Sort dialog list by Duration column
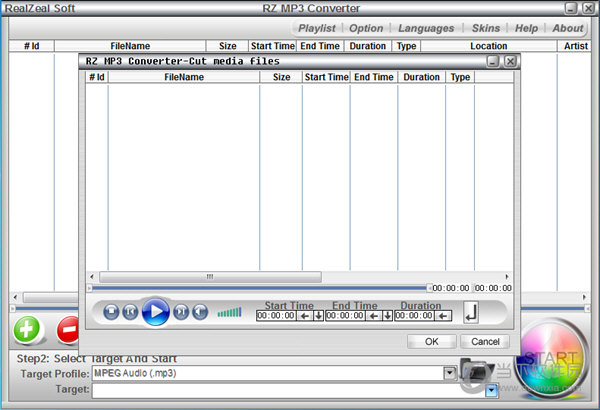This screenshot has height=410, width=600. coord(422,77)
